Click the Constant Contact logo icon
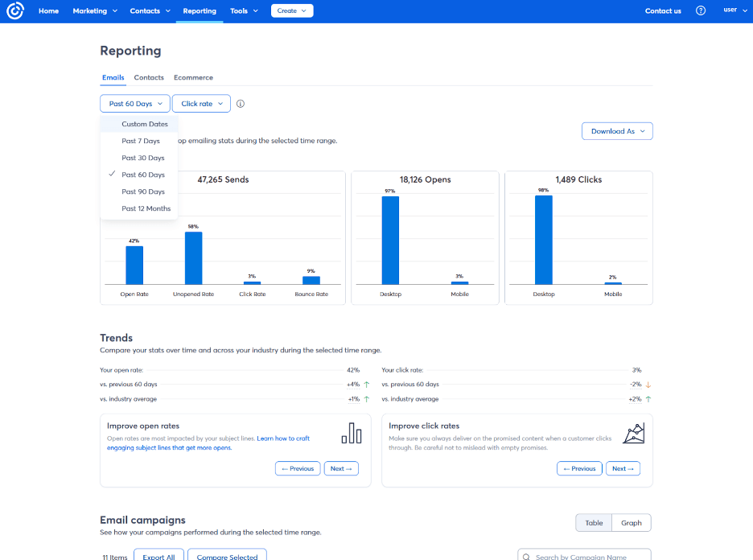Viewport: 753px width, 560px height. pyautogui.click(x=15, y=10)
